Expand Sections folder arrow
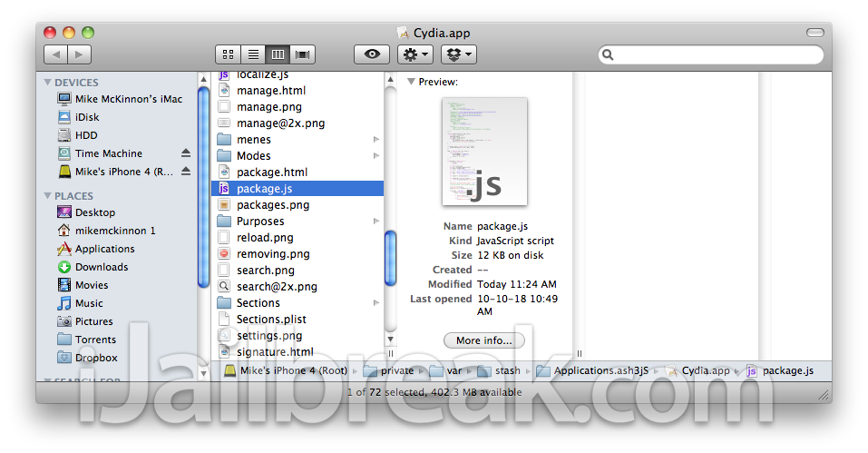The height and width of the screenshot is (453, 868). pyautogui.click(x=376, y=303)
